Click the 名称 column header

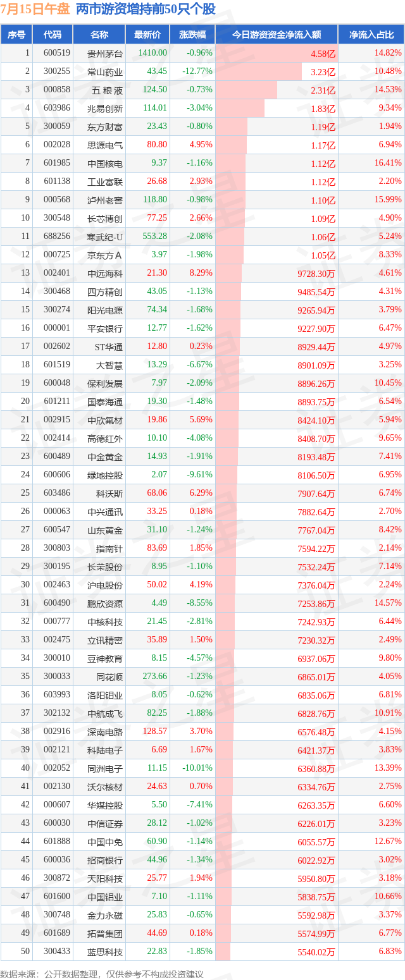(x=99, y=35)
